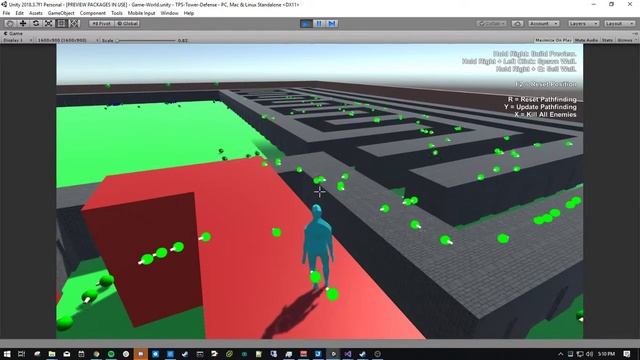Select the combined Transform tool
The height and width of the screenshot is (360, 640).
(74, 24)
